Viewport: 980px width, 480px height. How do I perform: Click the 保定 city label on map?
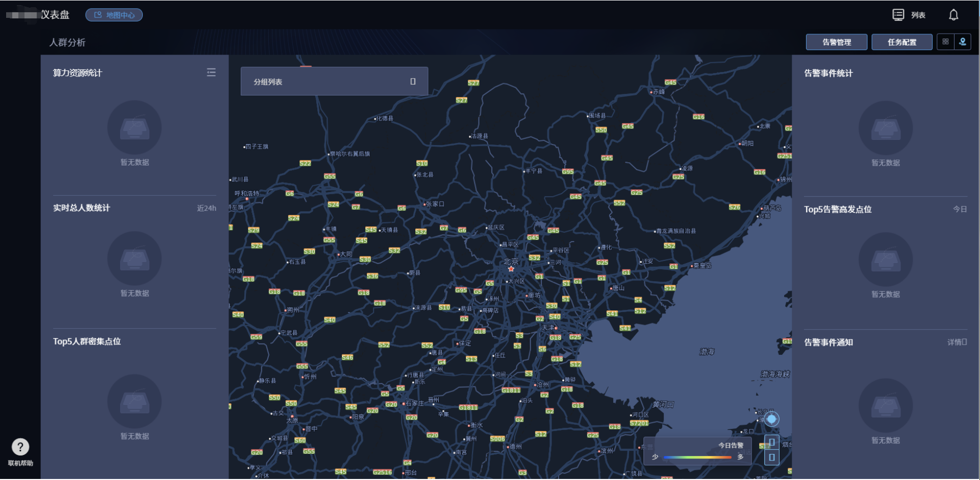pyautogui.click(x=465, y=343)
